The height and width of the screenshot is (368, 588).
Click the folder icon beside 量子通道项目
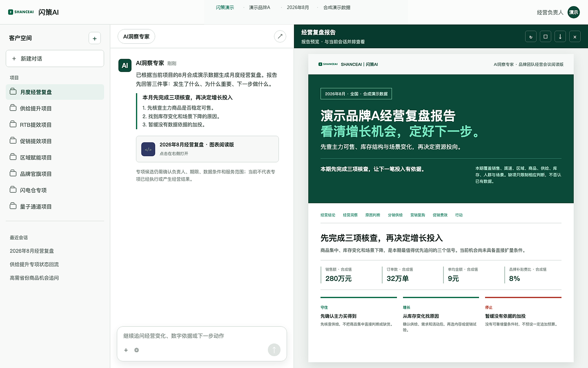(x=13, y=206)
